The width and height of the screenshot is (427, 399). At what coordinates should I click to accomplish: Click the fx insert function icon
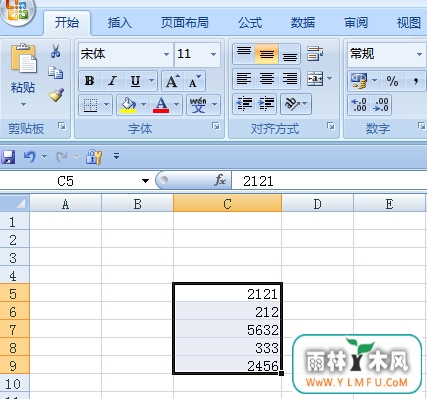(220, 181)
